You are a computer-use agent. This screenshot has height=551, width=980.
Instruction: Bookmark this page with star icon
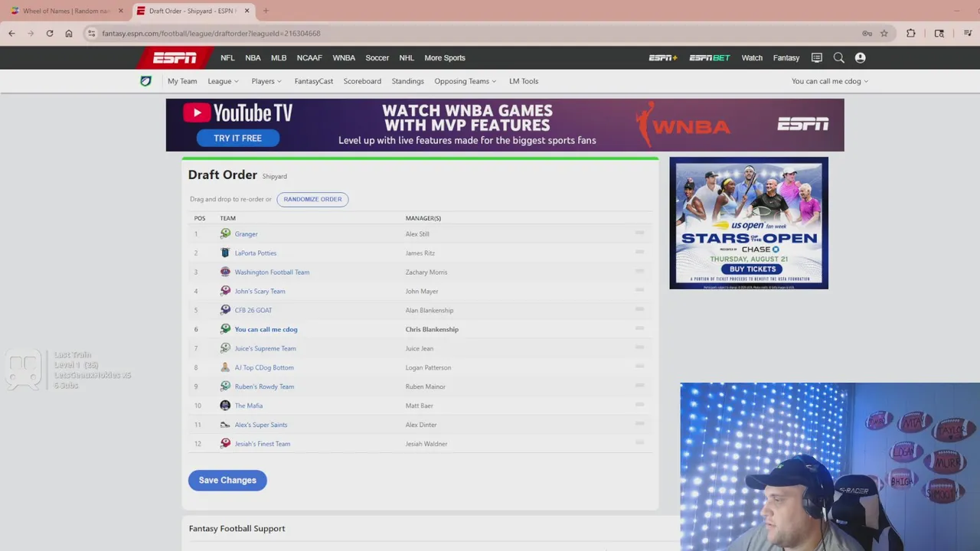[884, 33]
